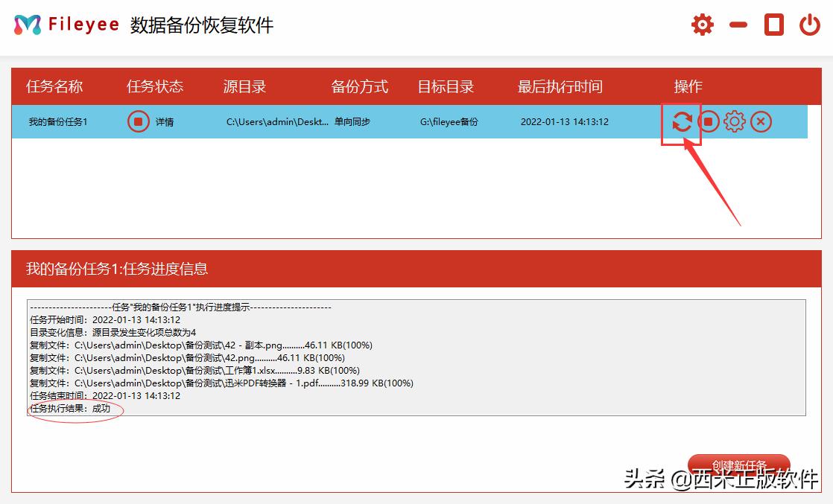The image size is (833, 504).
Task: Open 详情 to view task status details
Action: [165, 121]
